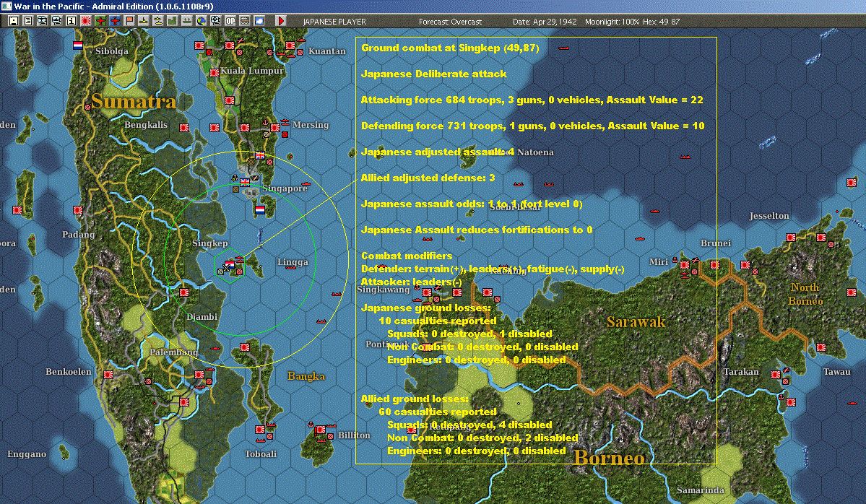The image size is (866, 504).
Task: Click the cloud weather toolbar icon
Action: coord(259,21)
